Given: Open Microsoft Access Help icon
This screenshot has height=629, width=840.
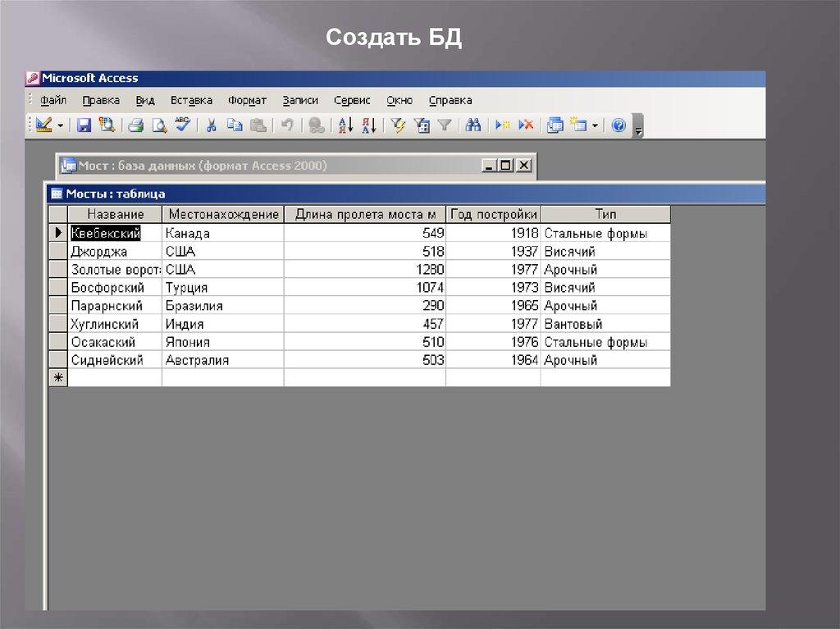Looking at the screenshot, I should (619, 125).
